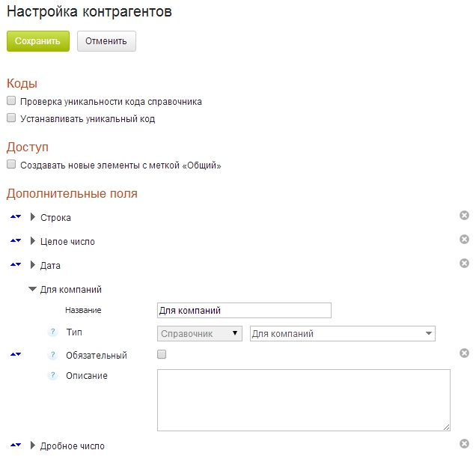Open the Для компаний directory dropdown
This screenshot has height=456, width=476.
pyautogui.click(x=342, y=333)
